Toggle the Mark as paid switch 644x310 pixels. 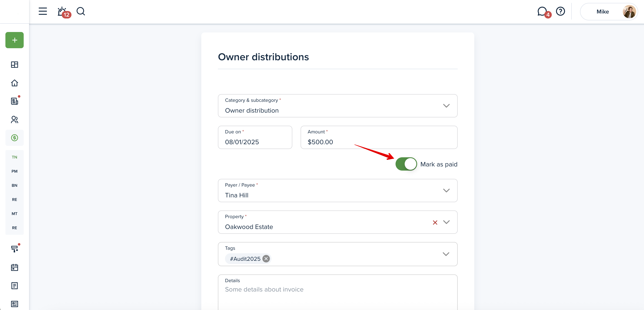coord(406,164)
